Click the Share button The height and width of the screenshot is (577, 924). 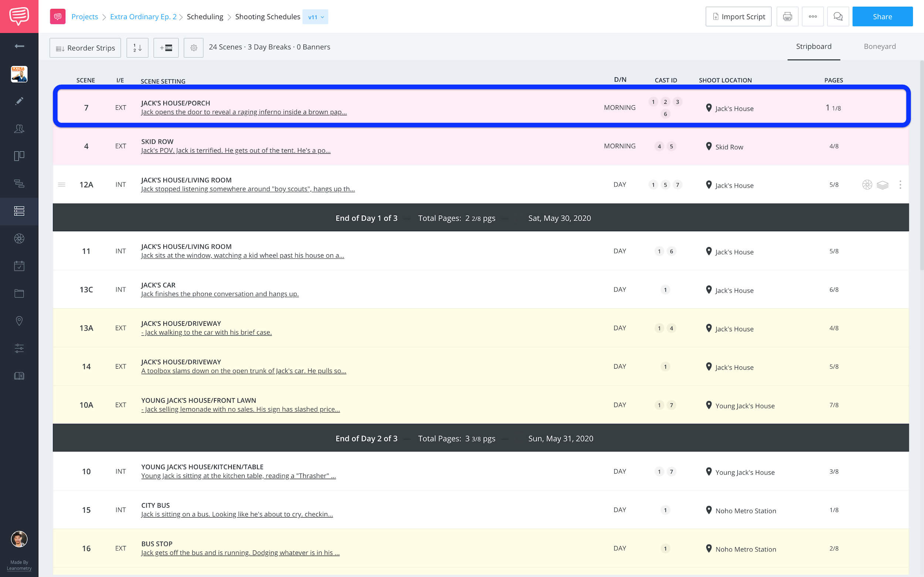point(882,16)
